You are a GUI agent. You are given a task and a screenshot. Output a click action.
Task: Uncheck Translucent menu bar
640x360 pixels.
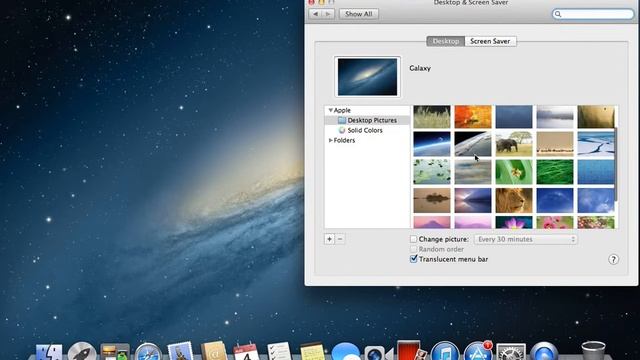pos(413,259)
